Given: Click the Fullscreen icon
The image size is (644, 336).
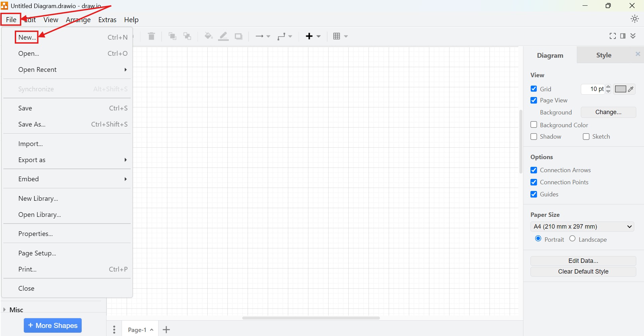Looking at the screenshot, I should click(613, 36).
